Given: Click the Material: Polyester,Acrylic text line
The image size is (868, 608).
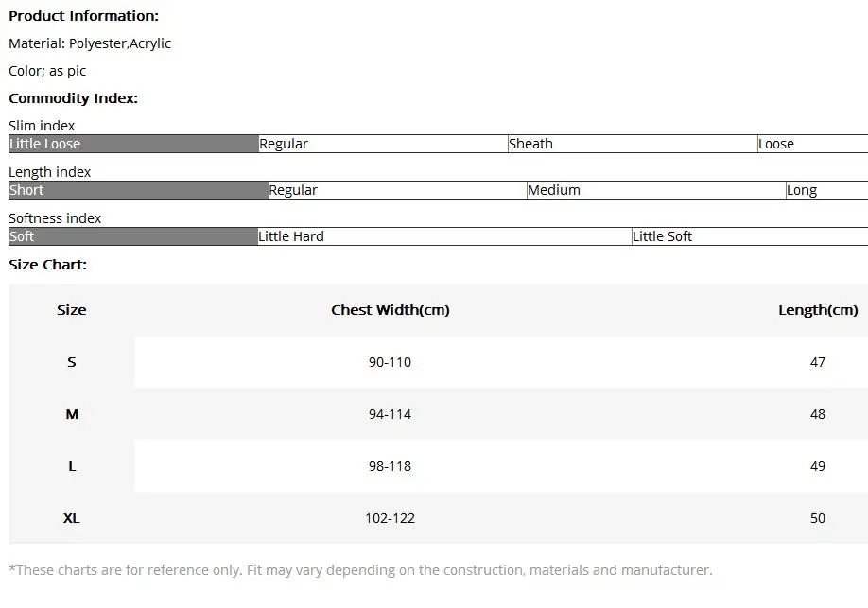Looking at the screenshot, I should (x=90, y=43).
